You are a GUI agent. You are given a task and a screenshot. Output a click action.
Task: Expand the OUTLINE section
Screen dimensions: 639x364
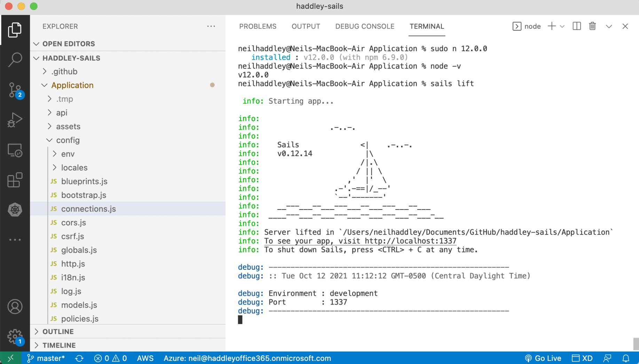pyautogui.click(x=58, y=332)
